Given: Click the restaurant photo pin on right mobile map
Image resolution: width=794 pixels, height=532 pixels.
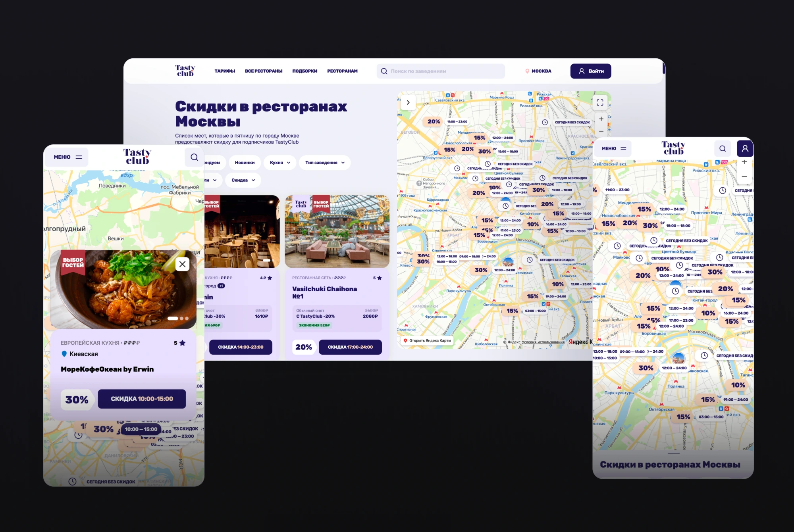Looking at the screenshot, I should coord(678,359).
